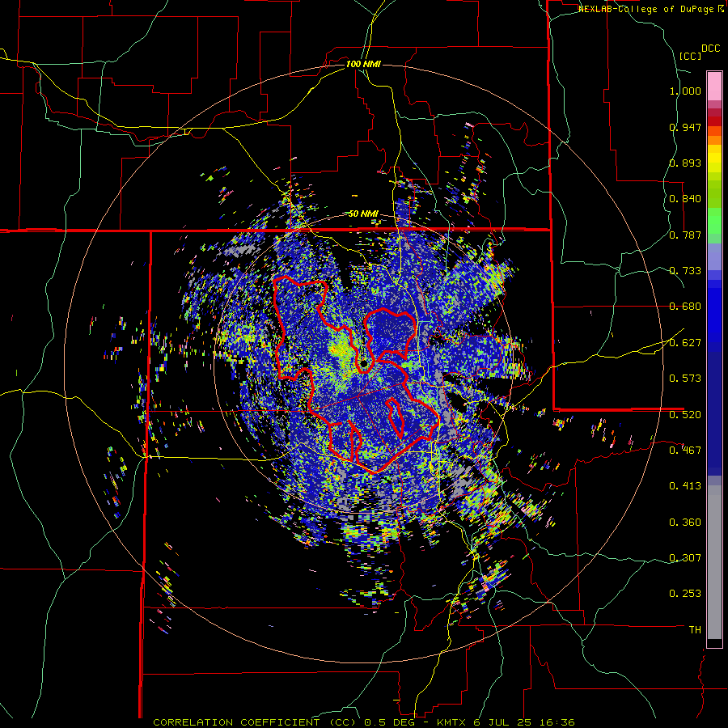The image size is (728, 728).
Task: Select the 0.467 scale value
Action: (x=685, y=450)
